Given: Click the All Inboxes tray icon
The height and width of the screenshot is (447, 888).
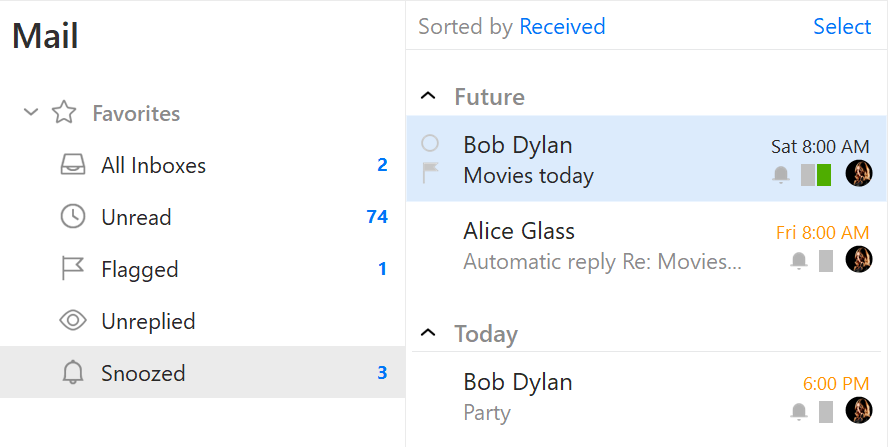Looking at the screenshot, I should click(x=73, y=165).
